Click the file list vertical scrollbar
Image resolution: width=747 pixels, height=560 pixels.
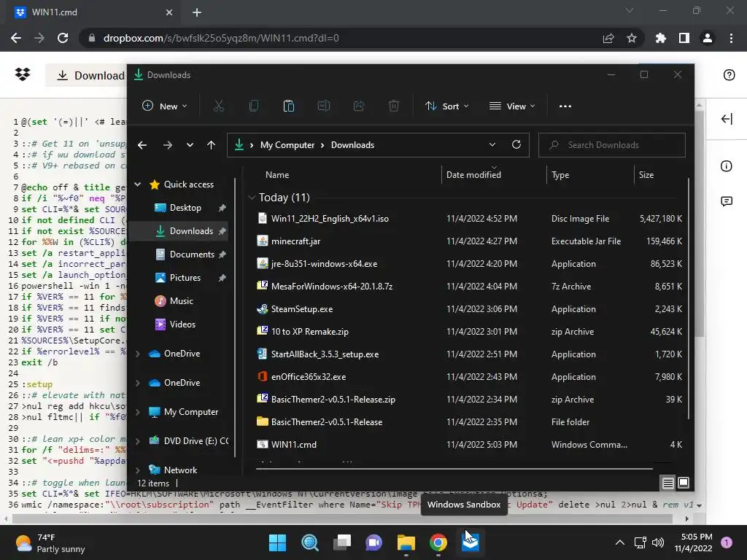[689, 298]
